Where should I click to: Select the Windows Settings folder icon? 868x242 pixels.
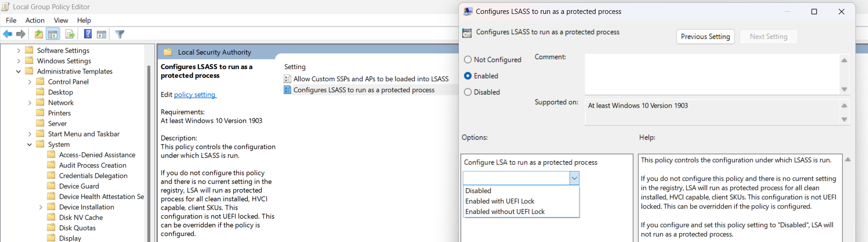(x=29, y=61)
